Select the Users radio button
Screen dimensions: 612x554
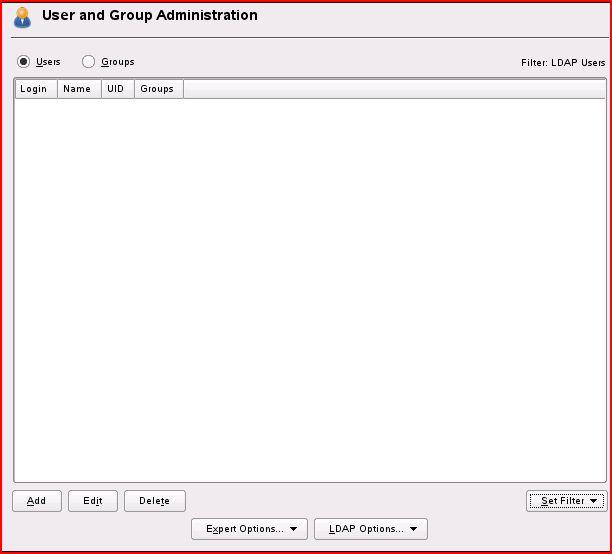coord(24,62)
